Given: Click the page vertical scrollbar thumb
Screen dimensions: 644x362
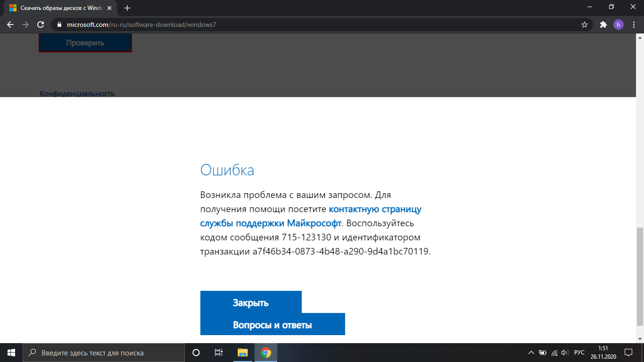Looking at the screenshot, I should pyautogui.click(x=640, y=276).
